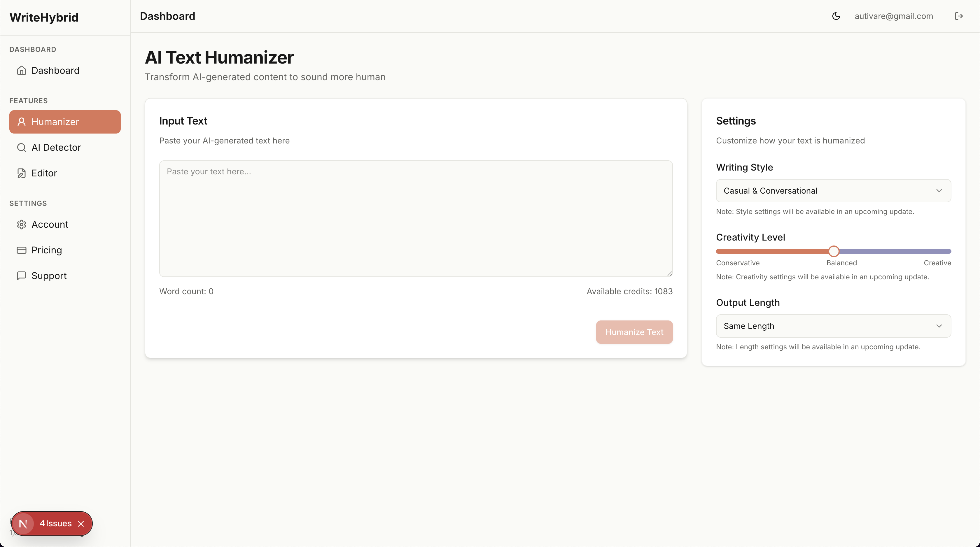Select the Pricing menu item

46,250
